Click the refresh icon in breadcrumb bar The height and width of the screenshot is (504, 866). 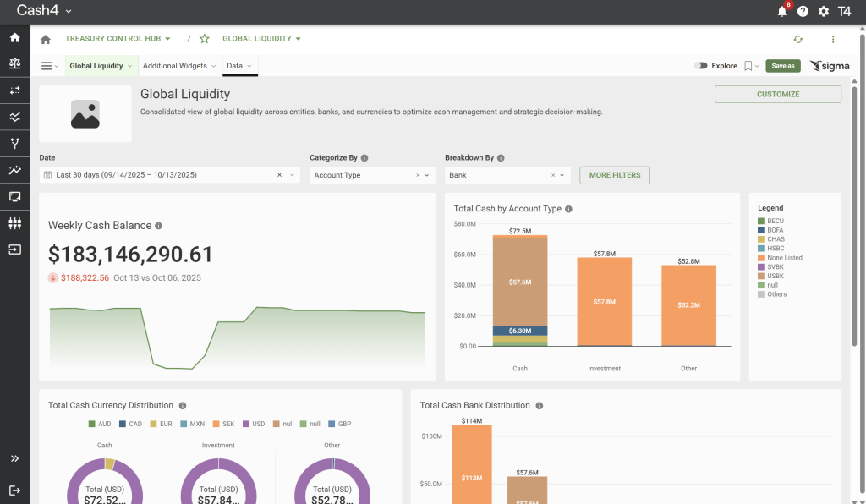[x=797, y=39]
